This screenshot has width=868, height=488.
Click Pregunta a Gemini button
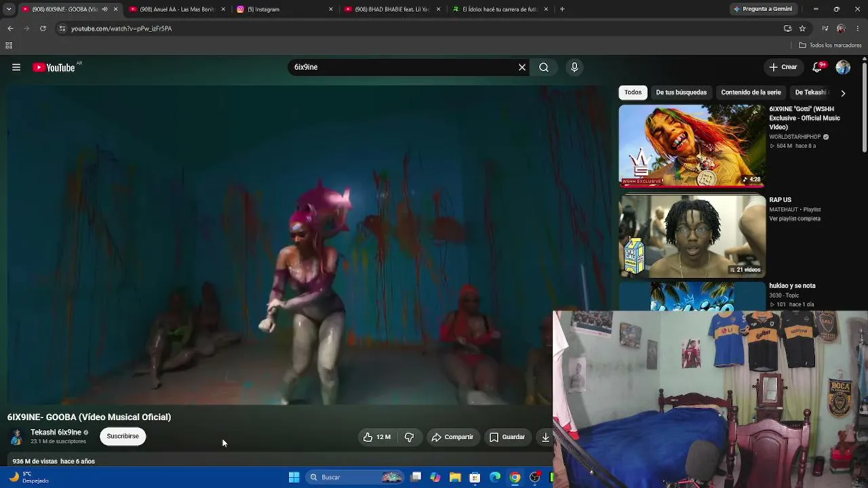tap(762, 9)
